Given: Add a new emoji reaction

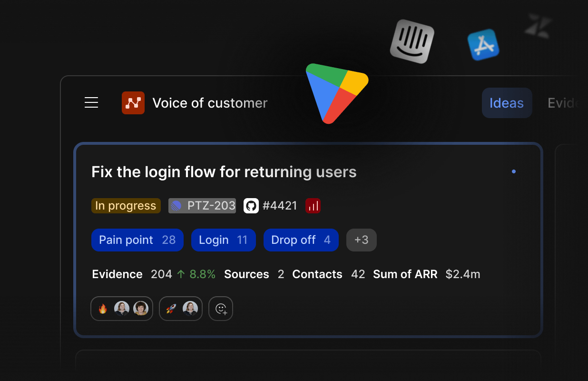Looking at the screenshot, I should (221, 309).
